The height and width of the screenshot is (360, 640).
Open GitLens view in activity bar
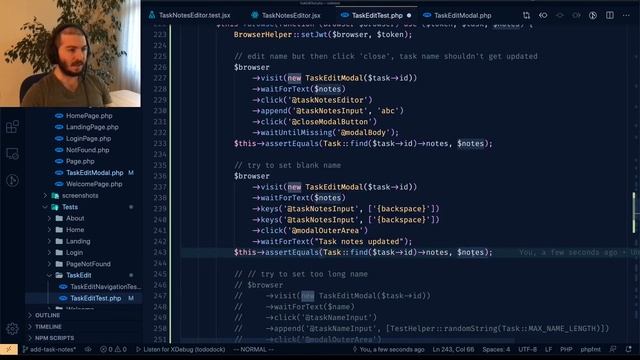[x=12, y=180]
